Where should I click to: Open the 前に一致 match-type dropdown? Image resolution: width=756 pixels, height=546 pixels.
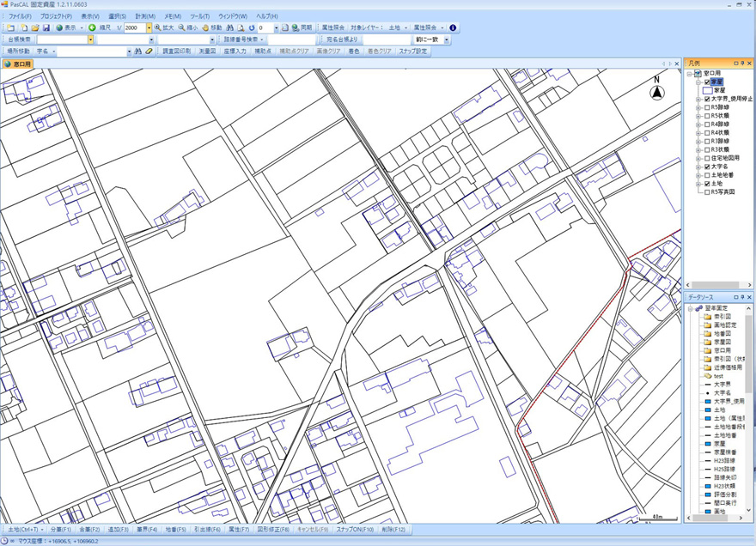point(446,39)
